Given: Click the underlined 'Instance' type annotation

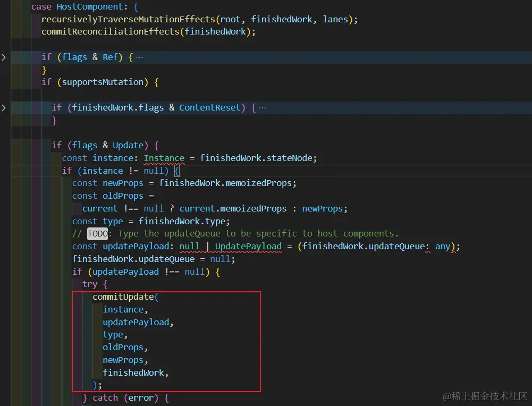Looking at the screenshot, I should coord(164,158).
